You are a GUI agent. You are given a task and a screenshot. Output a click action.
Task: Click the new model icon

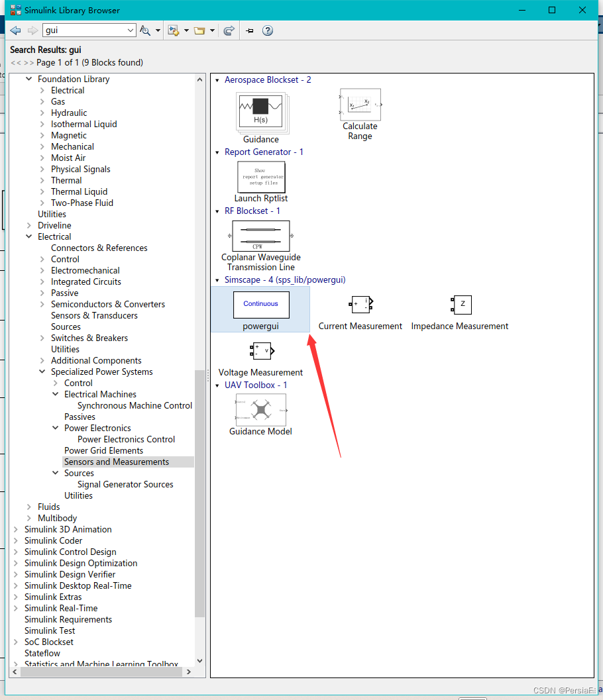click(174, 30)
